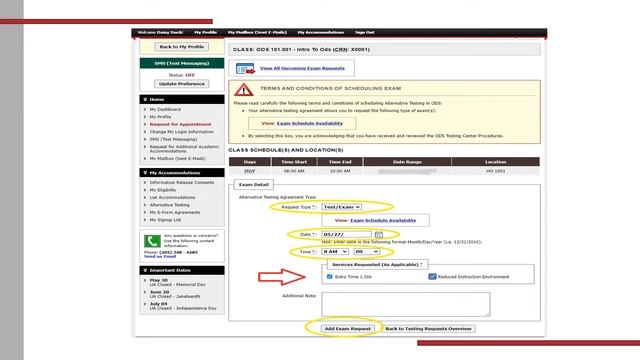Open My Mailbox (Sent E-Mails) in top bar
This screenshot has width=640, height=360.
[x=257, y=32]
